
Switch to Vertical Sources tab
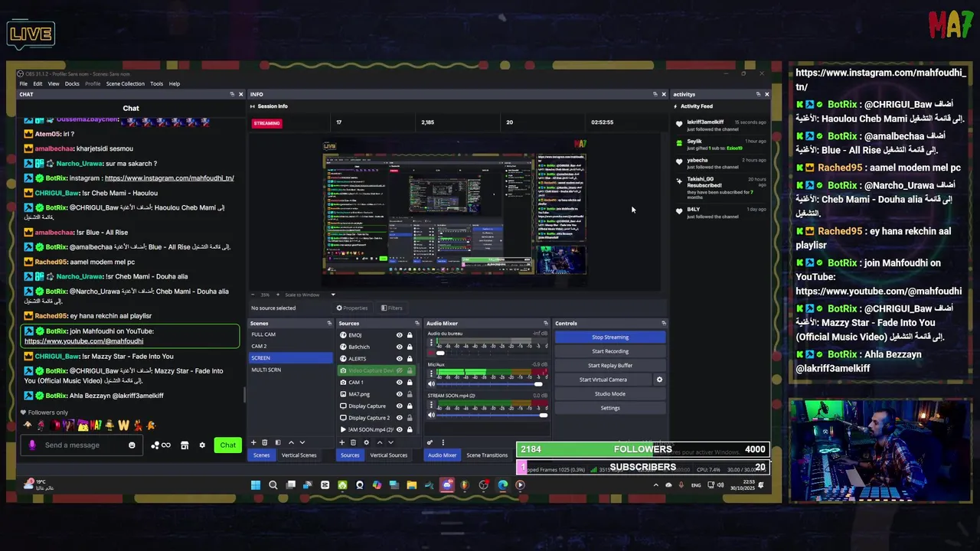tap(388, 455)
